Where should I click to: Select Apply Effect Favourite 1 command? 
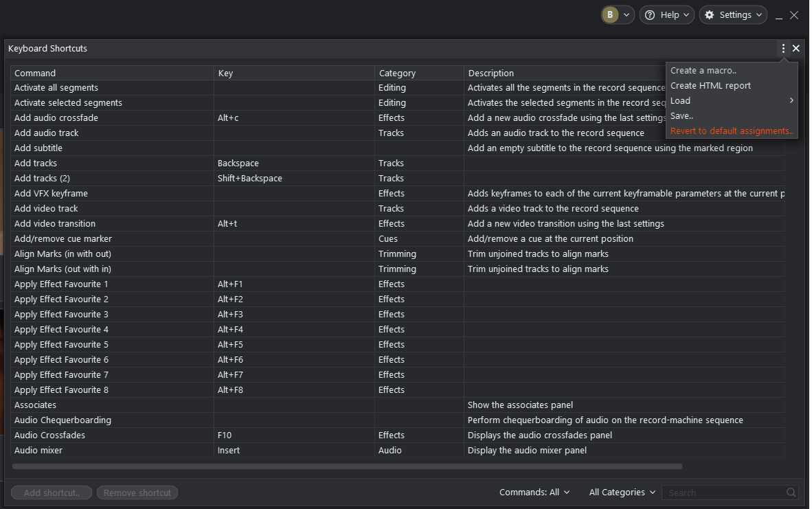(x=61, y=284)
